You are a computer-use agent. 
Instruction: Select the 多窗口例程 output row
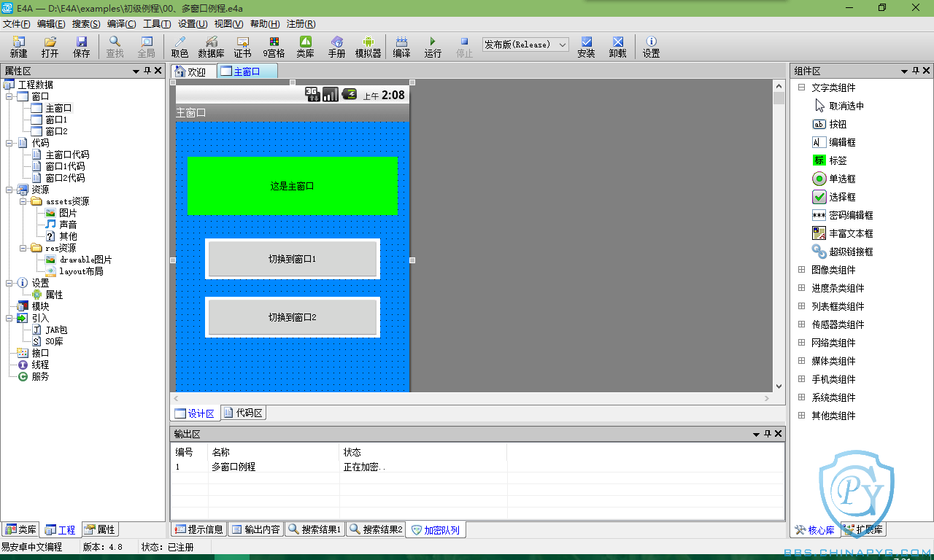(x=477, y=467)
